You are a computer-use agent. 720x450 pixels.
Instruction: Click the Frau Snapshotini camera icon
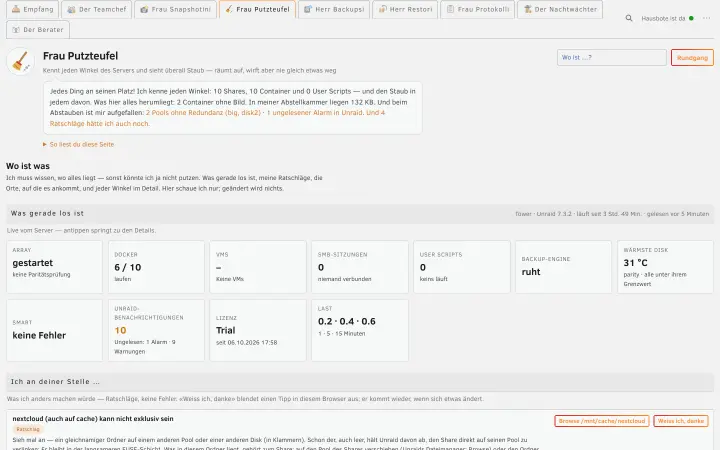pyautogui.click(x=144, y=9)
